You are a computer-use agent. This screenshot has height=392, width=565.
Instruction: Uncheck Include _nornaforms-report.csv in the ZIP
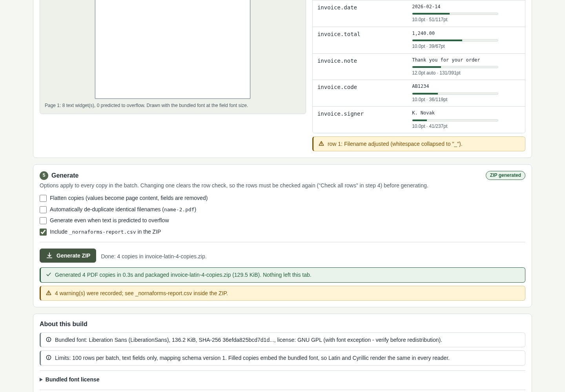[43, 232]
